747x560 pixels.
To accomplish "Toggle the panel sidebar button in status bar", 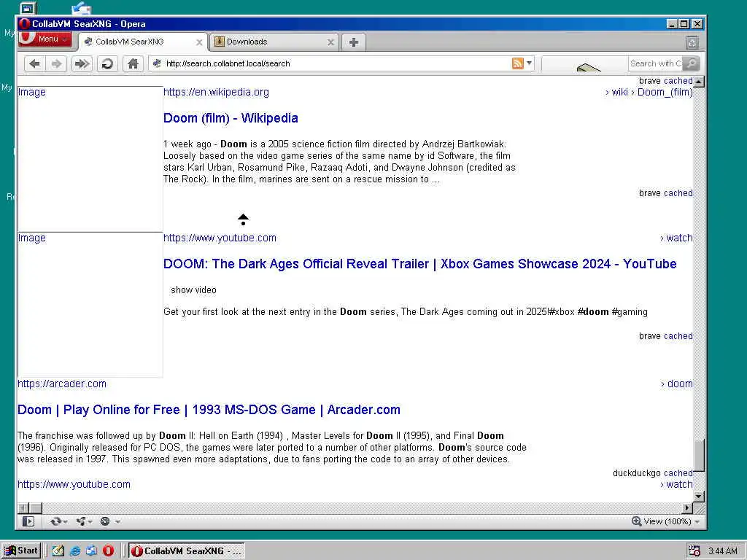I will 28,521.
